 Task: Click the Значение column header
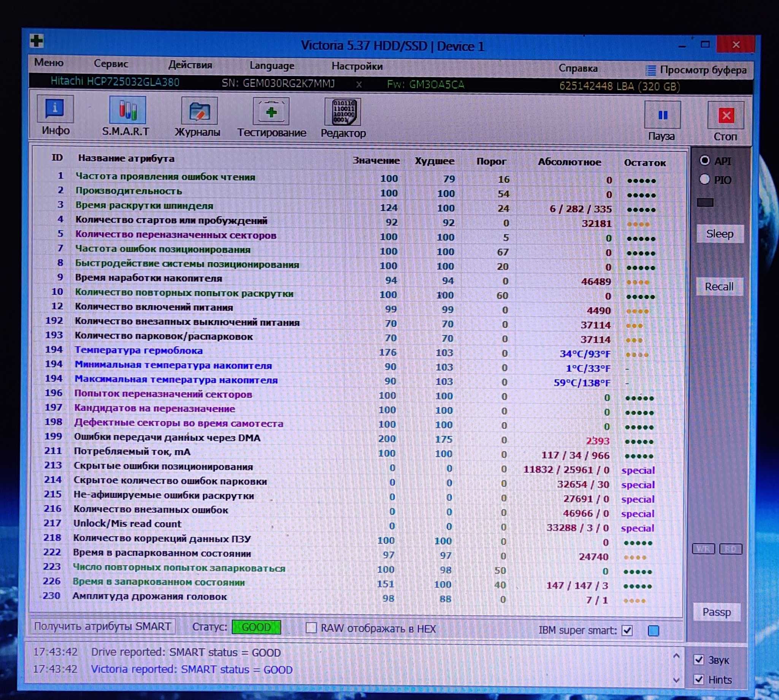click(376, 160)
